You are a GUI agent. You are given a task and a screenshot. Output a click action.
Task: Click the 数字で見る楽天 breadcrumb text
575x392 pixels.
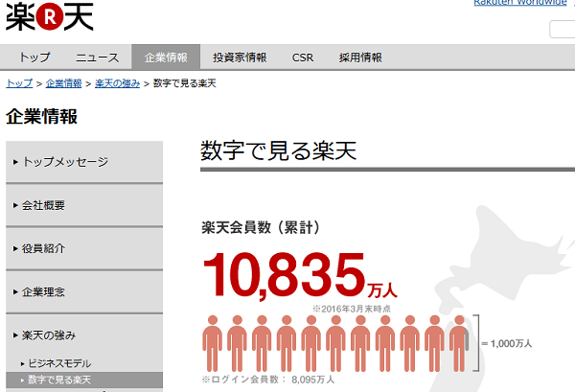(x=184, y=83)
